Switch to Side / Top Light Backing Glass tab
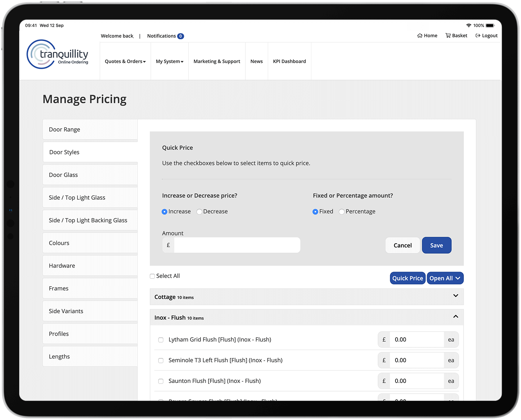The height and width of the screenshot is (420, 521). click(x=90, y=220)
